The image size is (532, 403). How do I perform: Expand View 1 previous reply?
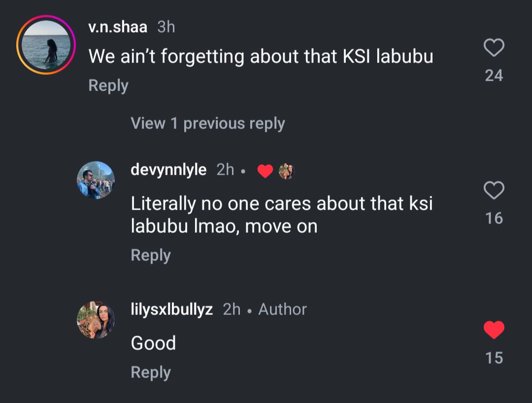coord(207,123)
